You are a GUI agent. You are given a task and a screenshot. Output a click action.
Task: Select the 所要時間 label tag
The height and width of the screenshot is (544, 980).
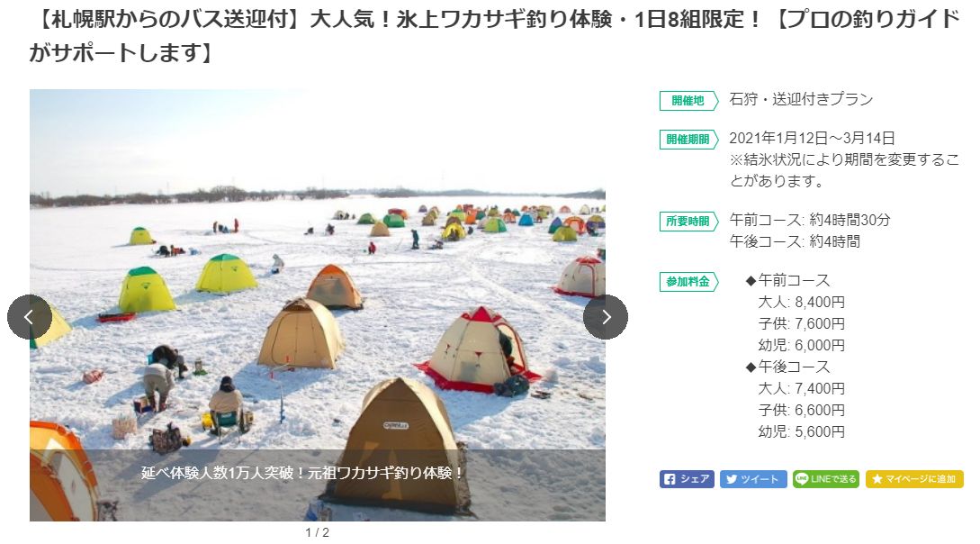coord(688,222)
